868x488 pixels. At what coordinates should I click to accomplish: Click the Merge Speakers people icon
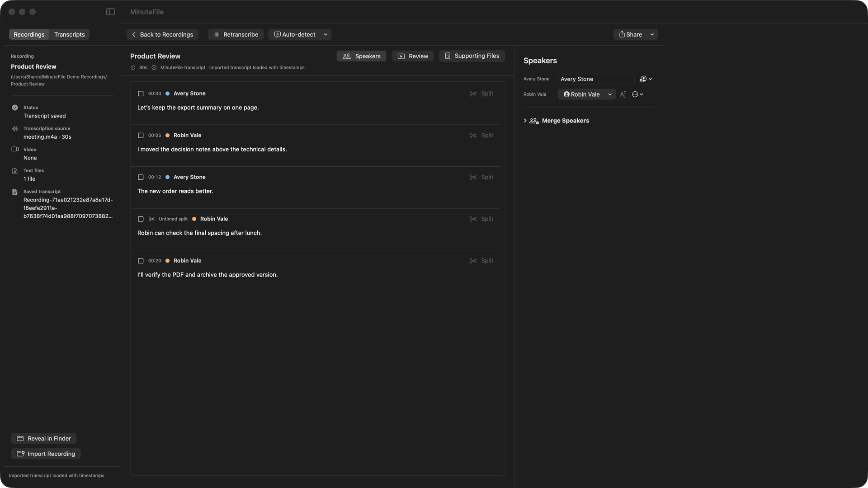(534, 121)
